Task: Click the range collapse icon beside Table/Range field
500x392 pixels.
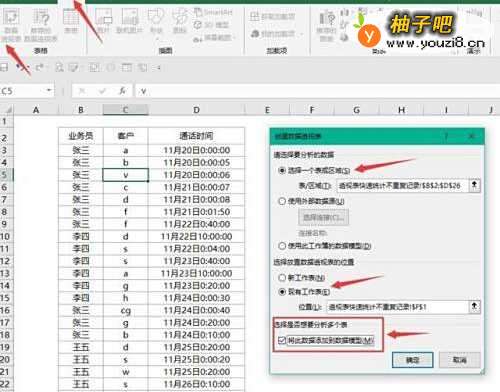Action: tap(475, 185)
